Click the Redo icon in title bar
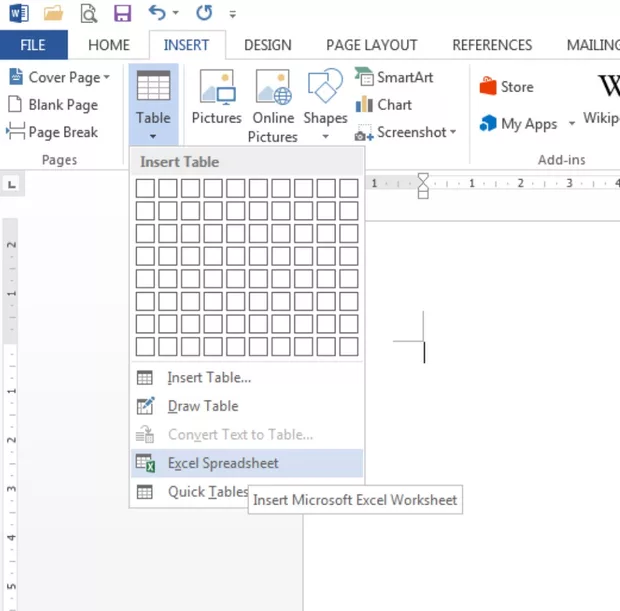 (x=204, y=14)
